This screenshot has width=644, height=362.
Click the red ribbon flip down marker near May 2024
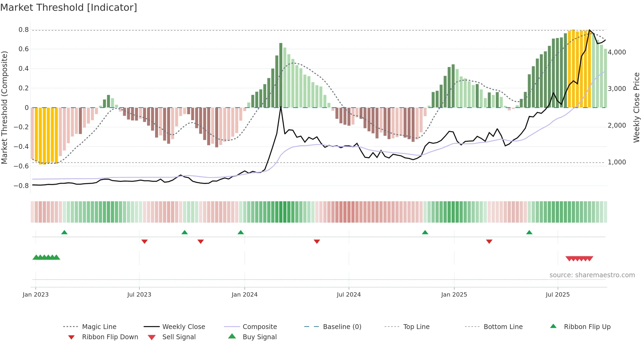click(x=317, y=242)
